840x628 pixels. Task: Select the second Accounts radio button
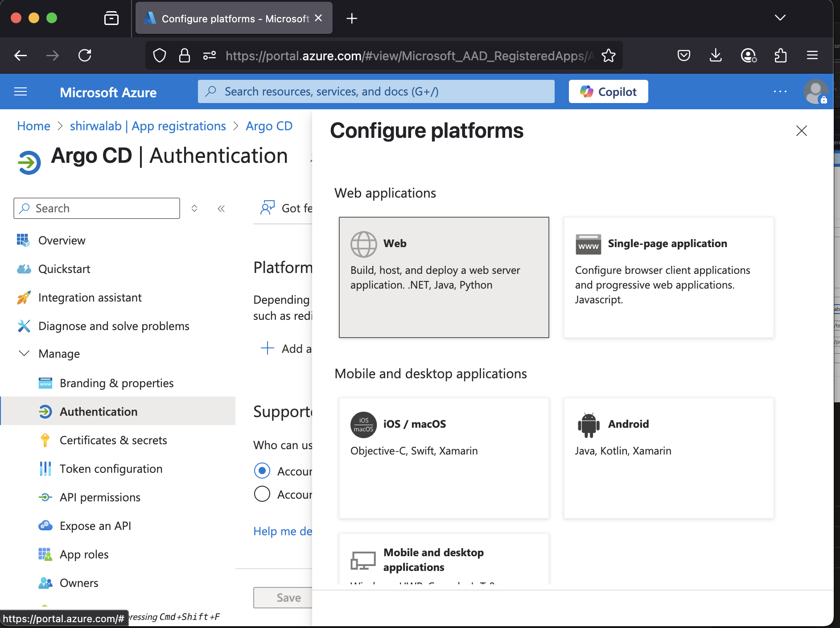point(262,494)
